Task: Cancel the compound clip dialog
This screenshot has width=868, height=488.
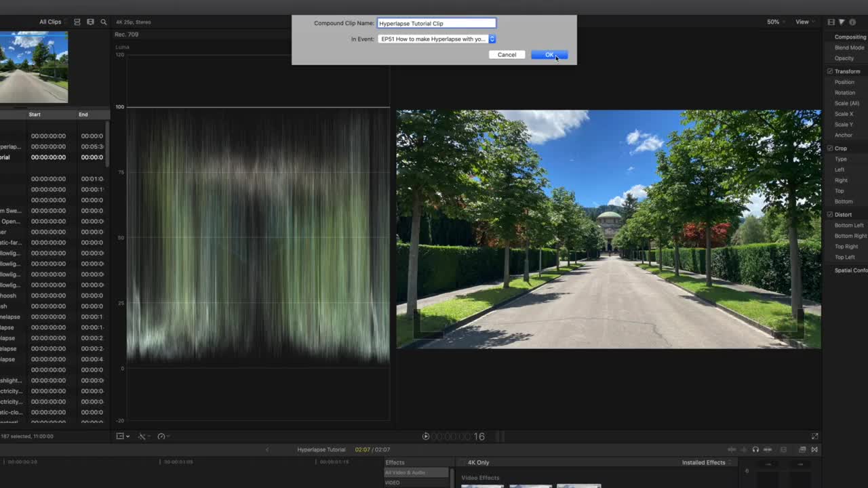Action: [x=507, y=55]
